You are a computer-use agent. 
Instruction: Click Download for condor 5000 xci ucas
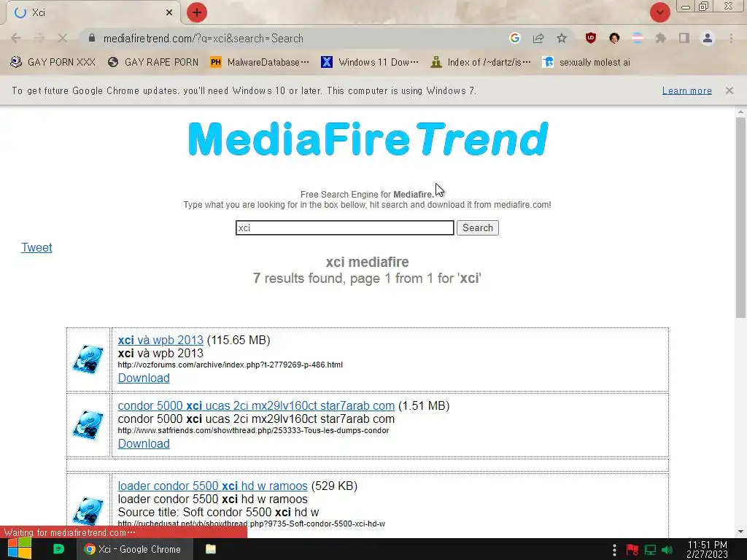144,444
